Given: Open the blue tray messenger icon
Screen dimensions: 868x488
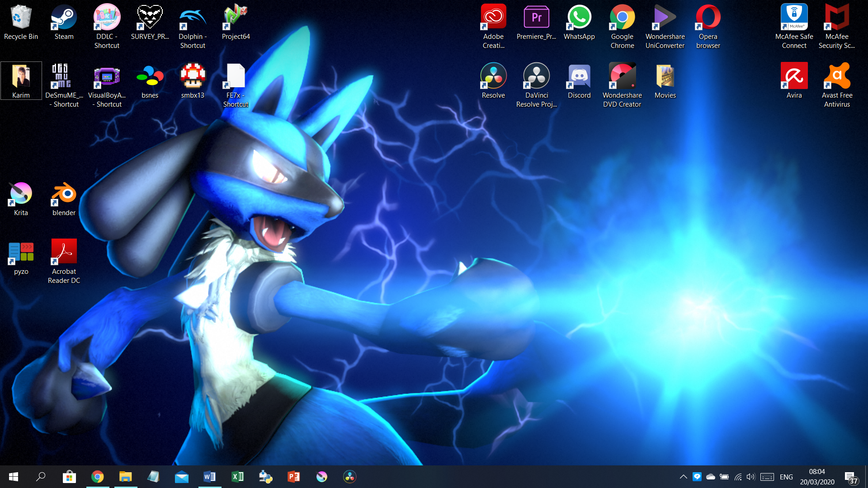Looking at the screenshot, I should click(x=697, y=477).
